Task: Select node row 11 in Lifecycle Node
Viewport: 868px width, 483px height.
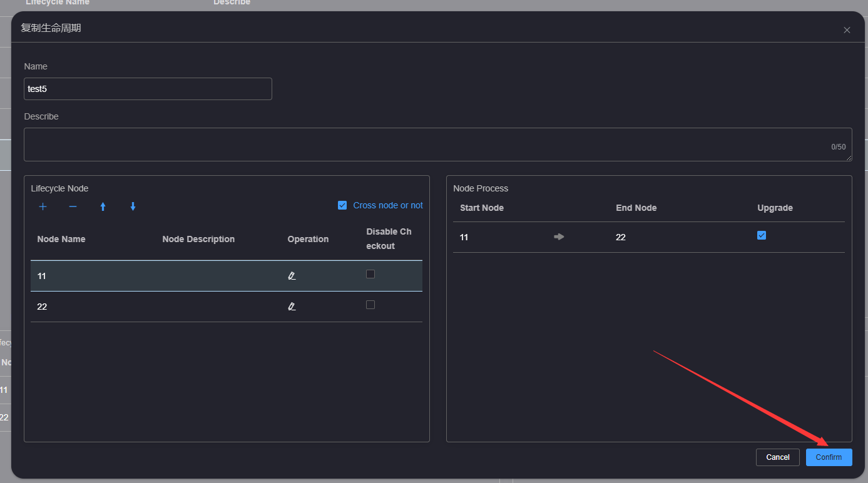Action: [227, 276]
